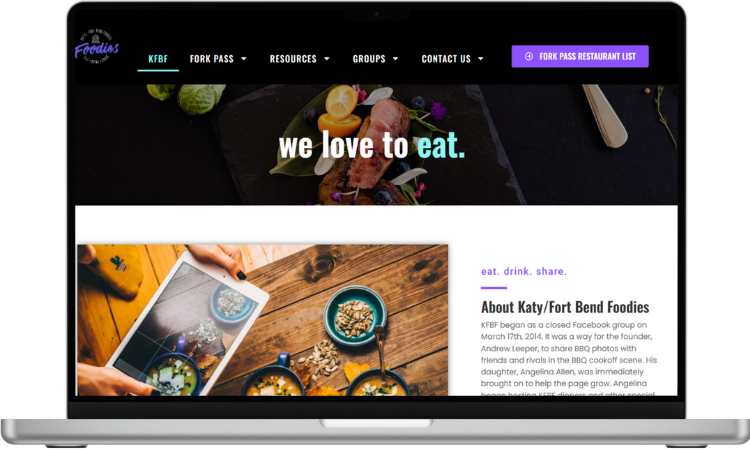750x450 pixels.
Task: Click the hero banner food plate image
Action: tap(376, 144)
